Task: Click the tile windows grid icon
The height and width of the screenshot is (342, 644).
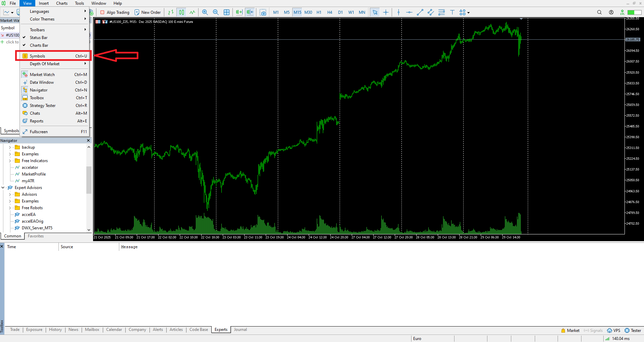Action: 227,12
